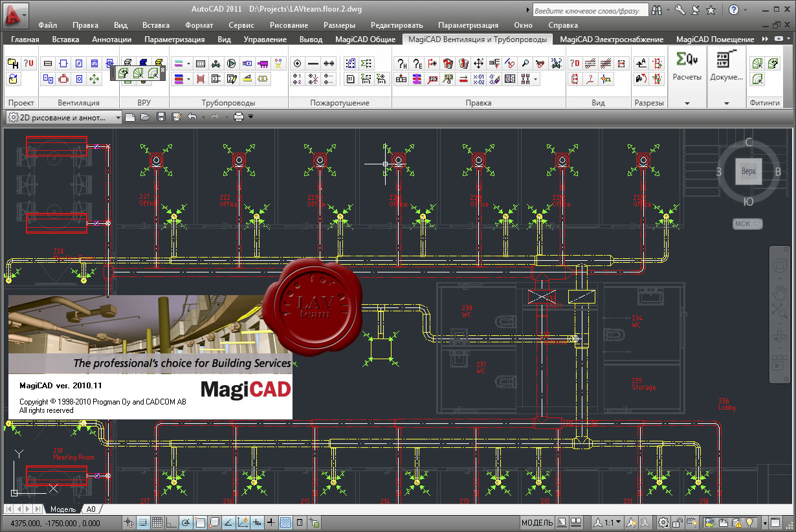Expand the Расчеты panel dropdown arrow
The height and width of the screenshot is (532, 796).
pyautogui.click(x=687, y=104)
